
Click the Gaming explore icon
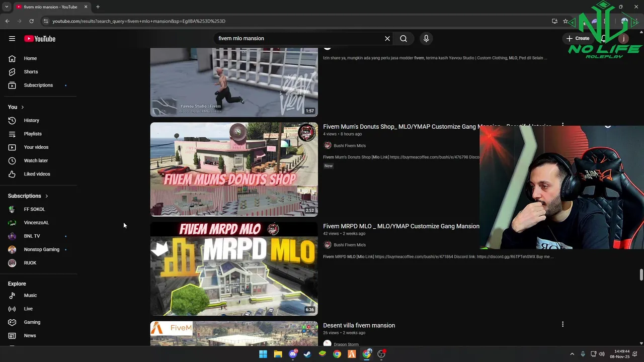pos(13,322)
